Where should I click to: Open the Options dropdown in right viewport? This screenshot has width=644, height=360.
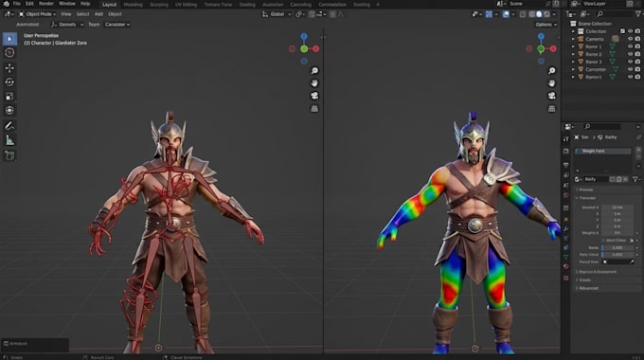(x=546, y=25)
